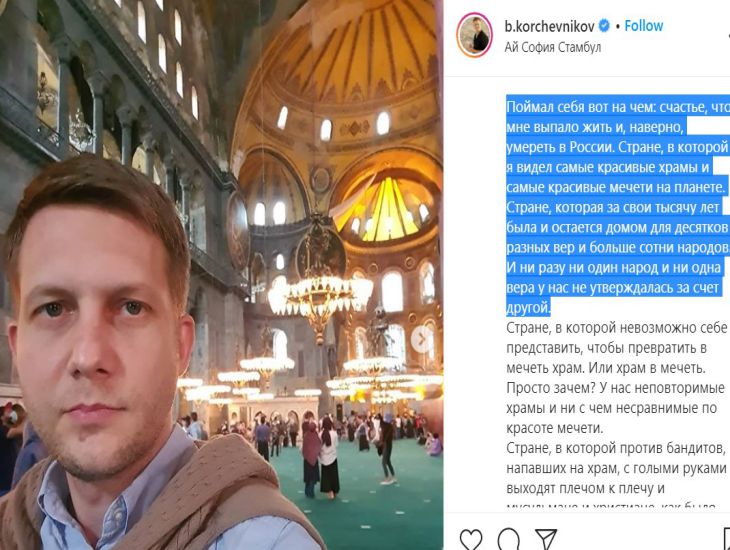Open the Ай София Стамбул location
Screen dimensions: 730x550
553,47
